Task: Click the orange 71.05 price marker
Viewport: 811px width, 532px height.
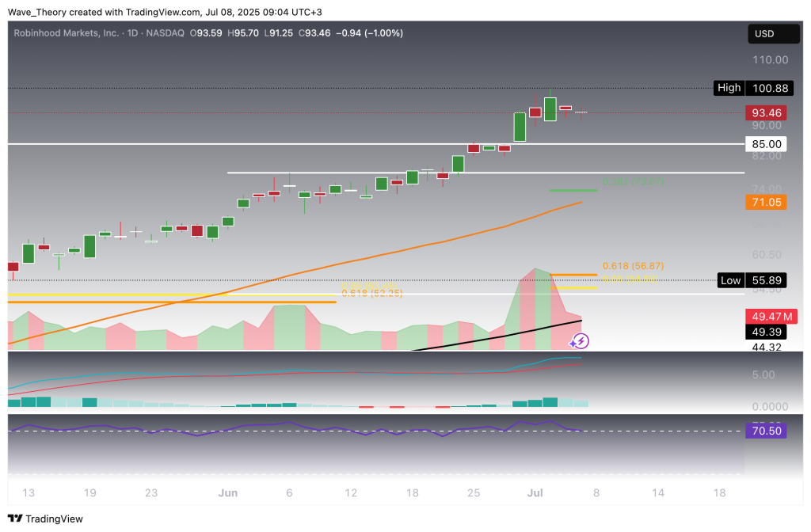Action: 765,203
